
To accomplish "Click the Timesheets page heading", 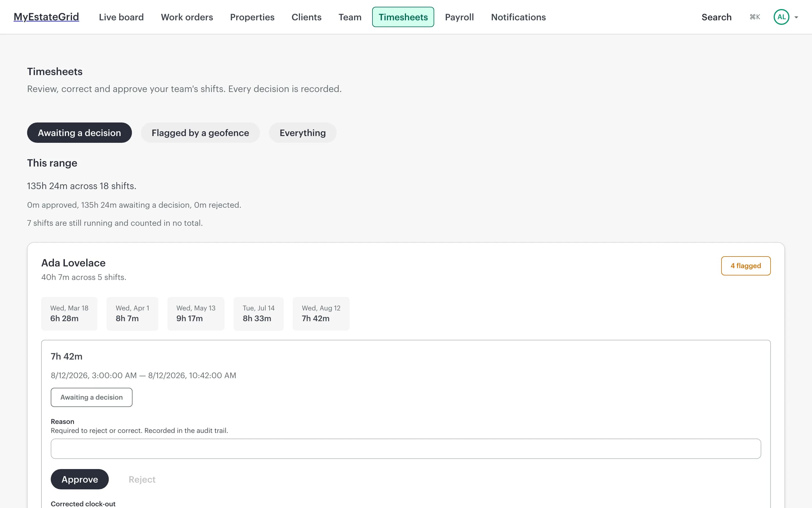I will pos(55,72).
